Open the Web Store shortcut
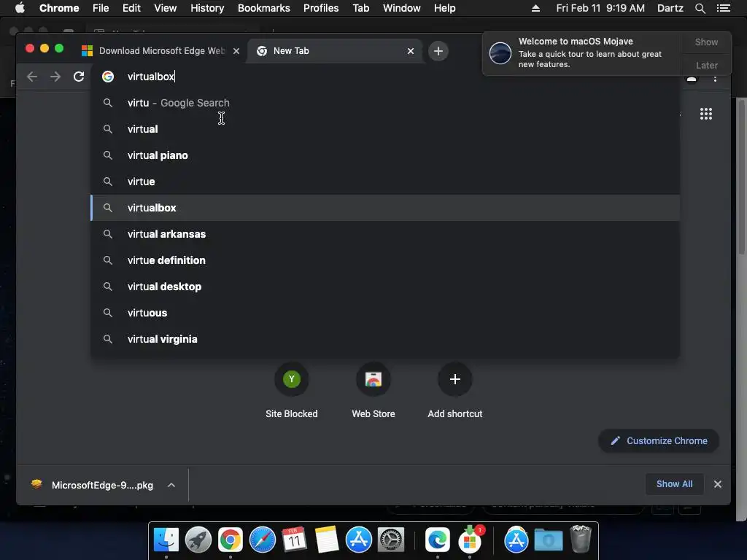 tap(373, 379)
